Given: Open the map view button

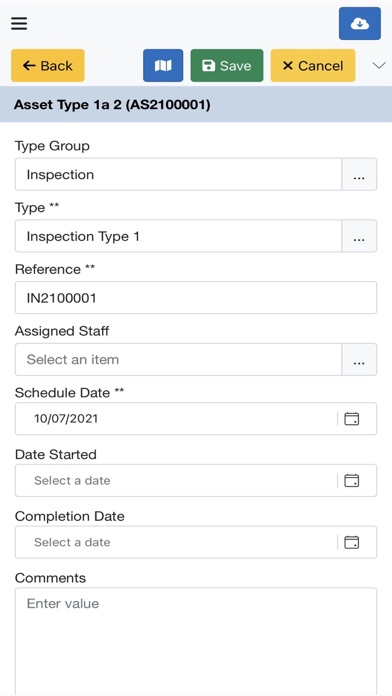Looking at the screenshot, I should click(163, 66).
